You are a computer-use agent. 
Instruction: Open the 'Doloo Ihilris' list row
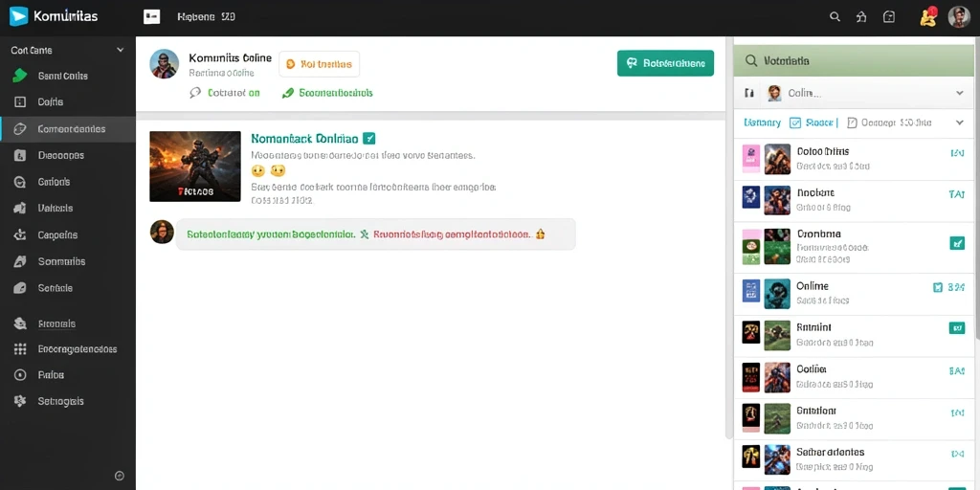854,160
